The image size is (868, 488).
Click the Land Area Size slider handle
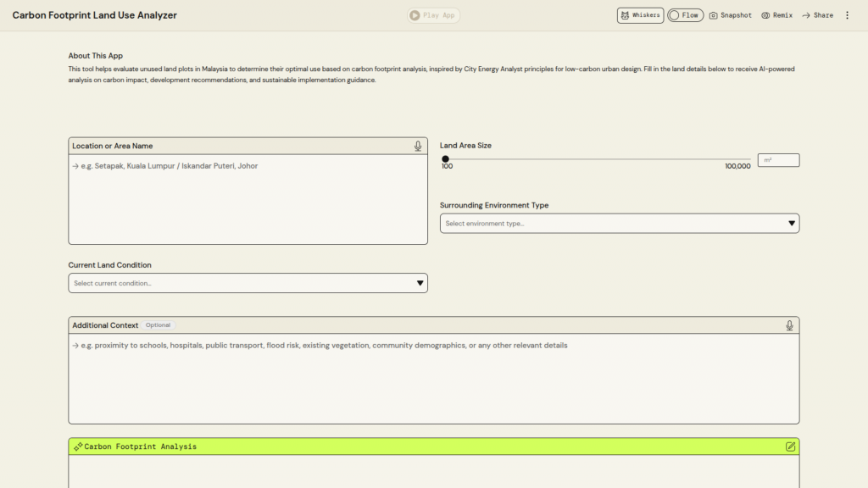[x=446, y=158]
